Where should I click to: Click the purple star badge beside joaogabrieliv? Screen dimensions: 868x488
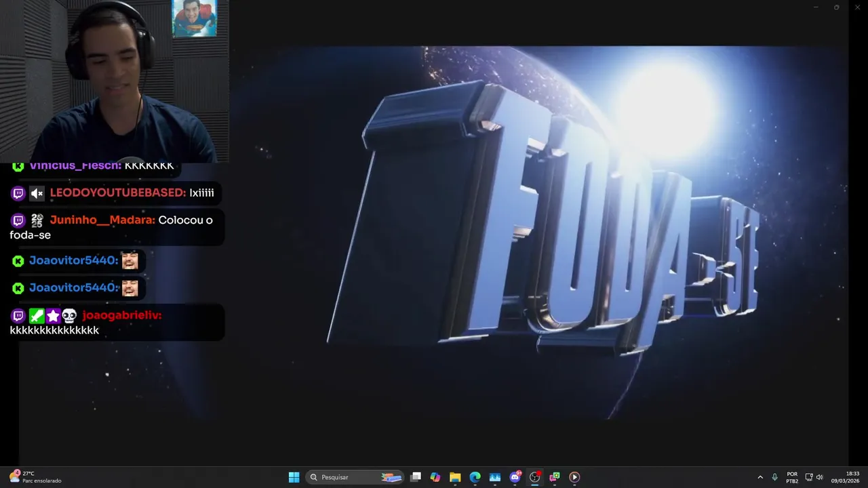53,315
